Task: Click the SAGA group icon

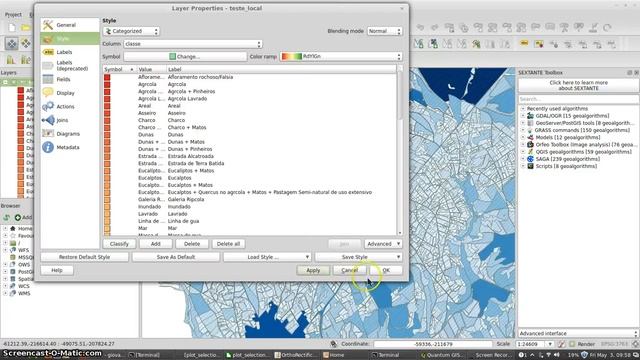Action: click(530, 159)
